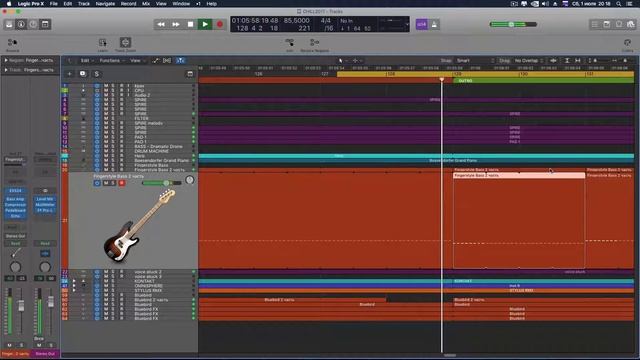Click the Bounce toolbar icon
Viewport: 640px width, 360px height.
[12, 44]
